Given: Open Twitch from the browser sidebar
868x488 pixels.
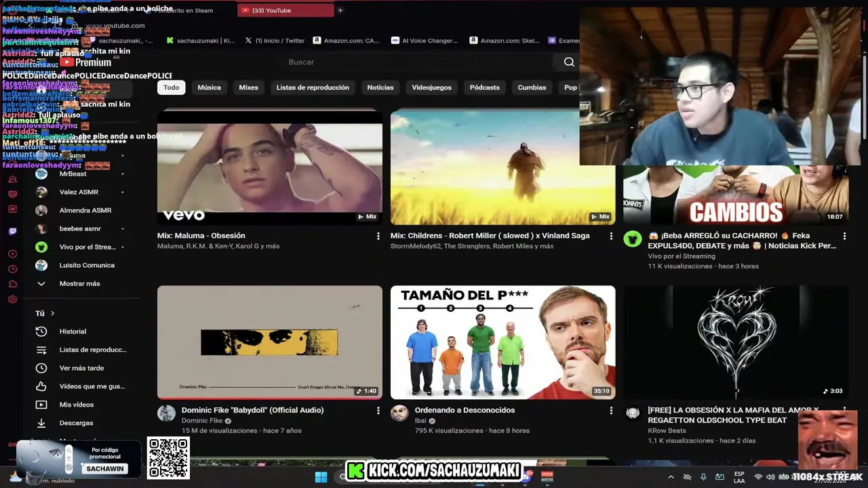Looking at the screenshot, I should pos(12,231).
